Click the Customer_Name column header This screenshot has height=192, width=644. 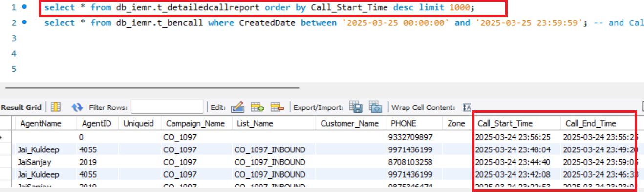tap(350, 123)
